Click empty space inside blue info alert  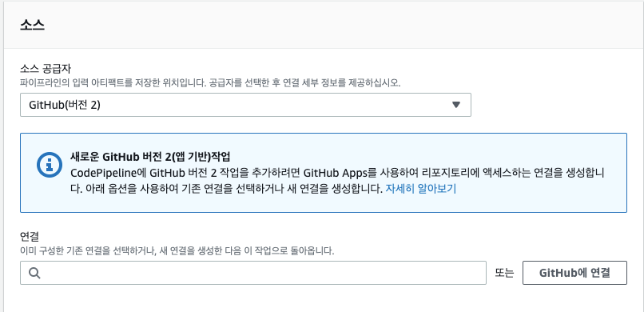[534, 198]
